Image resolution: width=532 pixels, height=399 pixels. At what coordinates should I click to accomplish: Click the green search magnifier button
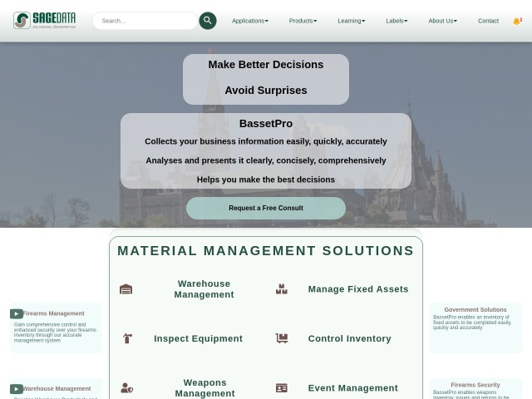click(208, 21)
